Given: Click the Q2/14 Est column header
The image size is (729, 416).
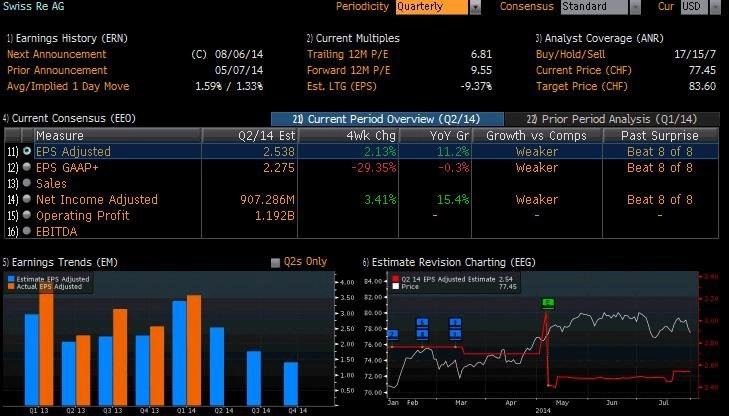Looking at the screenshot, I should pos(250,135).
